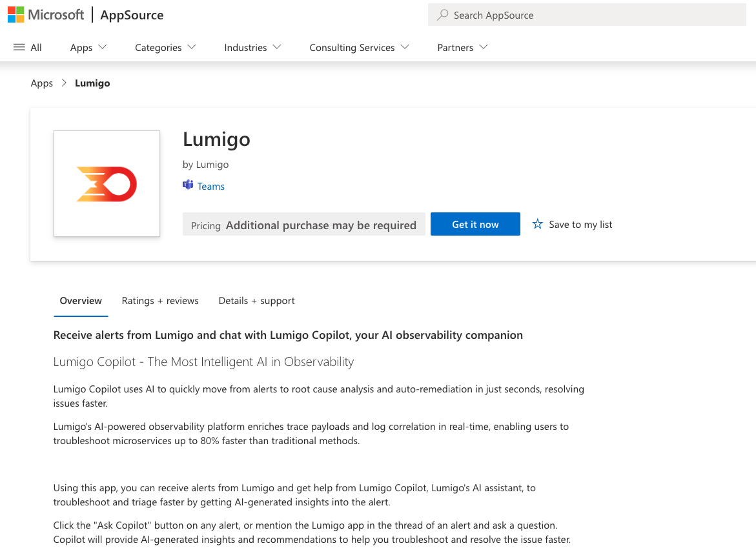Image resolution: width=756 pixels, height=559 pixels.
Task: Click the Microsoft logo
Action: pos(46,15)
